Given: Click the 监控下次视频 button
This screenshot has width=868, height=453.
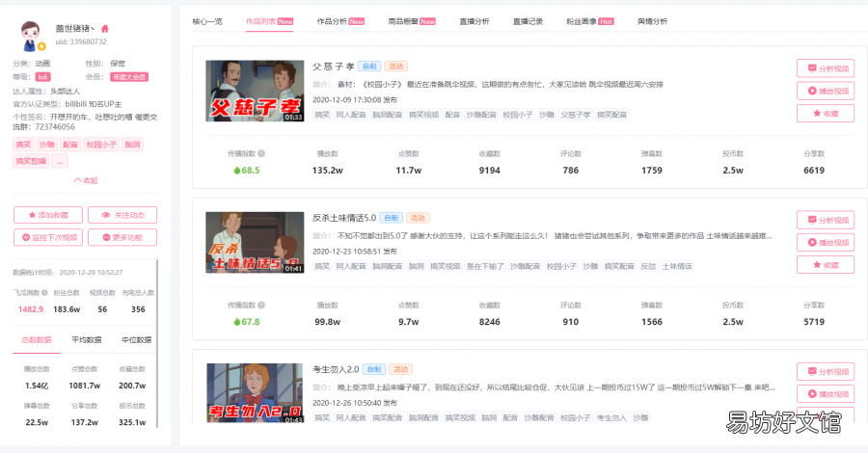Looking at the screenshot, I should pyautogui.click(x=48, y=237).
